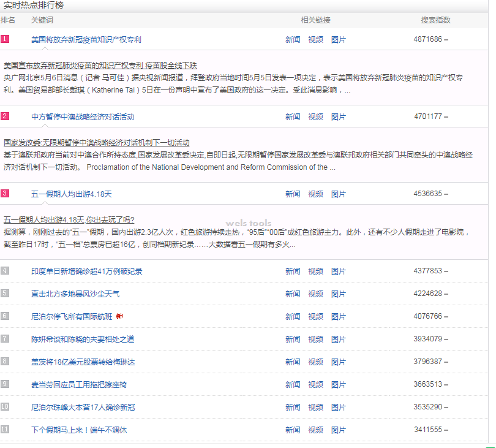496x448 pixels.
Task: Click the rank 3 badge icon
Action: coord(5,194)
